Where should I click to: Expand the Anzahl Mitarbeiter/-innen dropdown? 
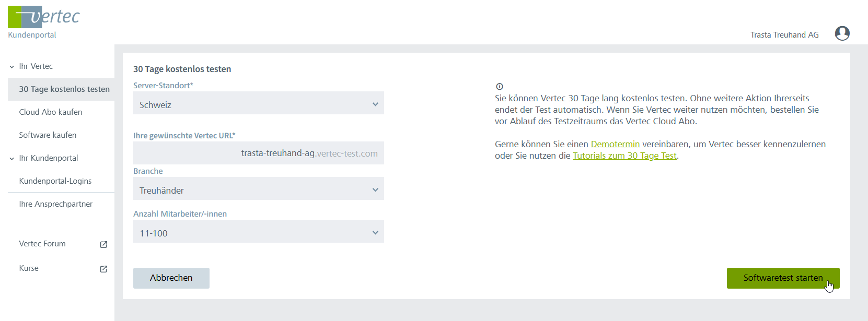click(x=258, y=233)
